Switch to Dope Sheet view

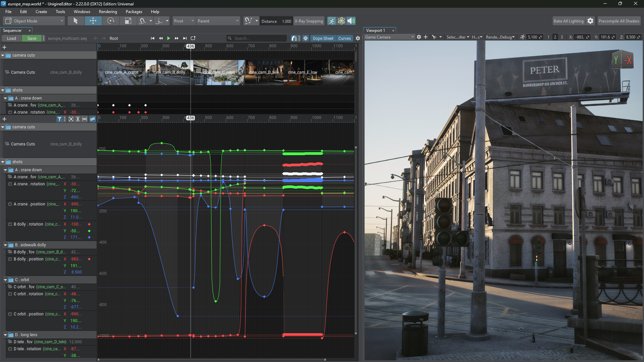(323, 38)
